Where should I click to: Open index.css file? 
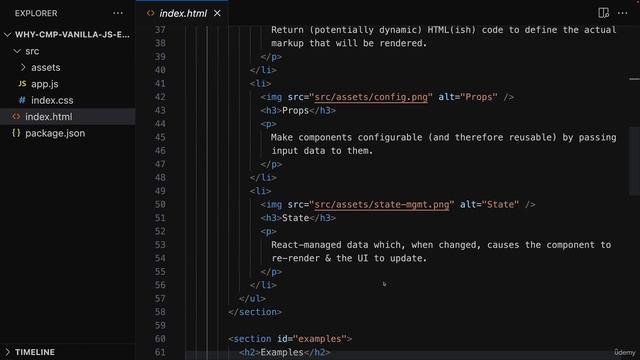[x=52, y=100]
